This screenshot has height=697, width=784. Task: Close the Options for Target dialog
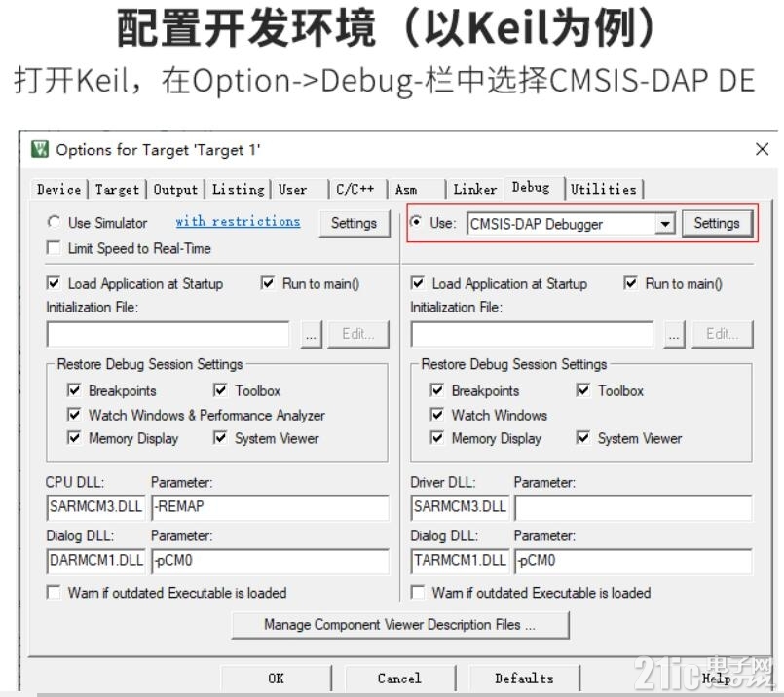(x=762, y=149)
